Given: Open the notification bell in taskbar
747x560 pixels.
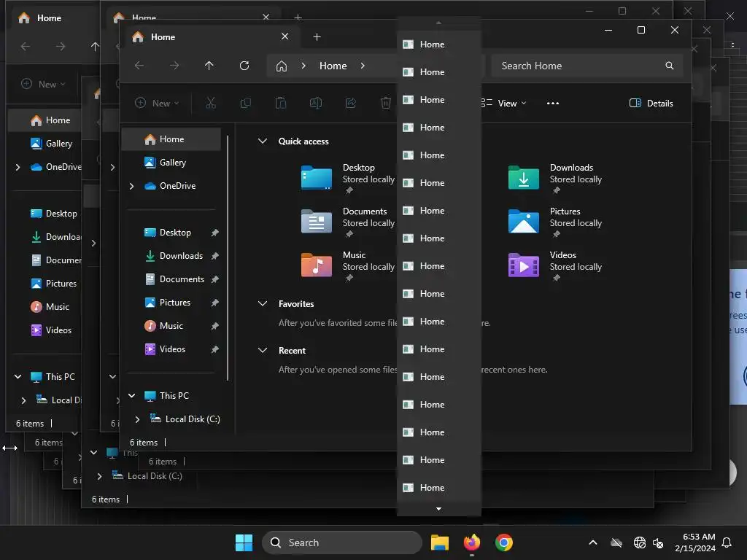Looking at the screenshot, I should tap(727, 542).
